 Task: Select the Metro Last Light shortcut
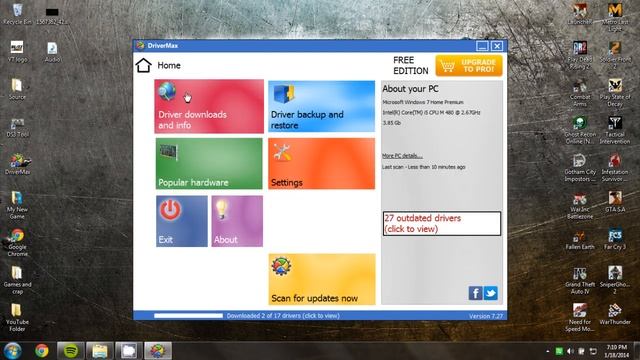615,18
